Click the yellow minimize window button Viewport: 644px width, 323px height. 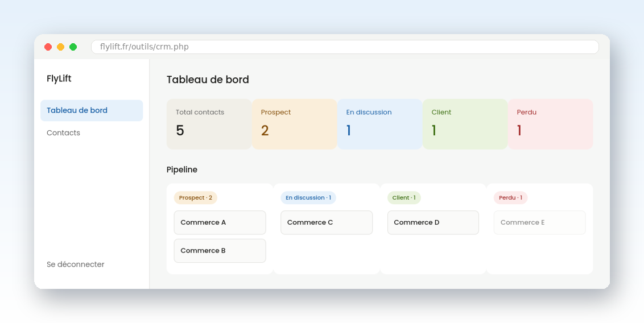click(61, 47)
